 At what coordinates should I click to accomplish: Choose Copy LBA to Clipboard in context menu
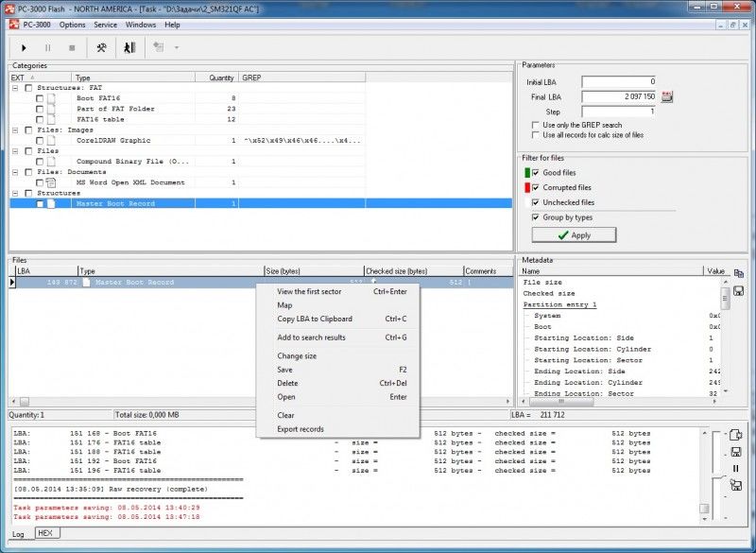pyautogui.click(x=337, y=319)
